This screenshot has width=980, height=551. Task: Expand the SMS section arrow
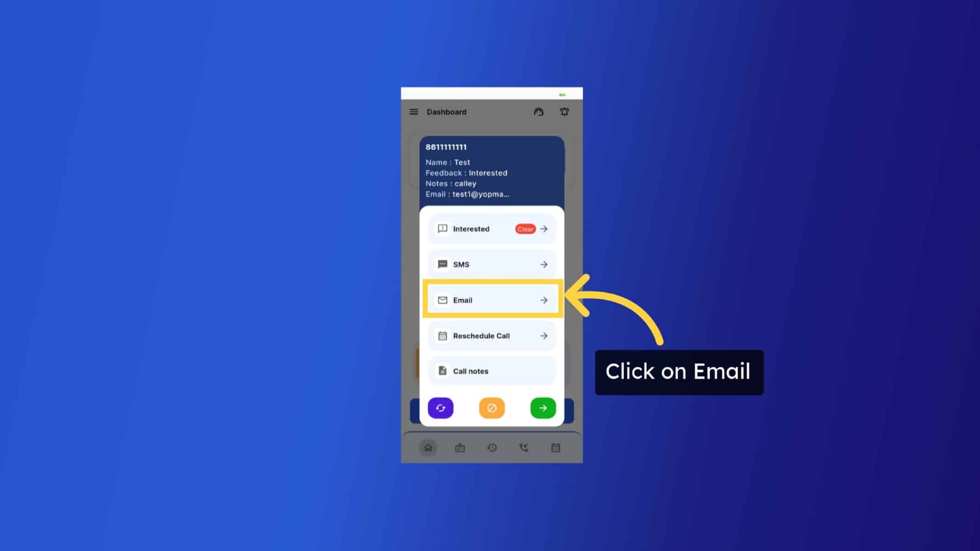click(x=544, y=264)
